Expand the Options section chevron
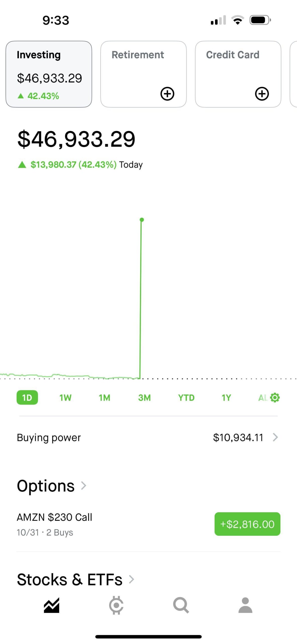This screenshot has height=644, width=297. tap(84, 486)
